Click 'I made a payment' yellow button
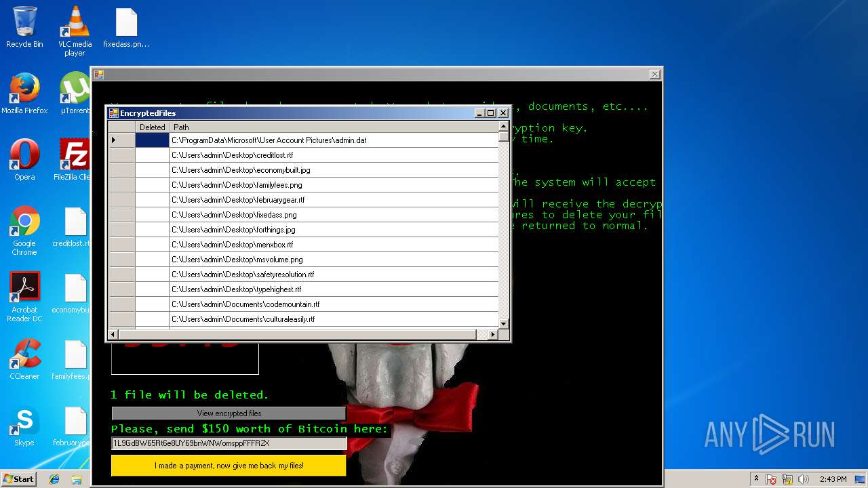The width and height of the screenshot is (868, 488). (229, 466)
